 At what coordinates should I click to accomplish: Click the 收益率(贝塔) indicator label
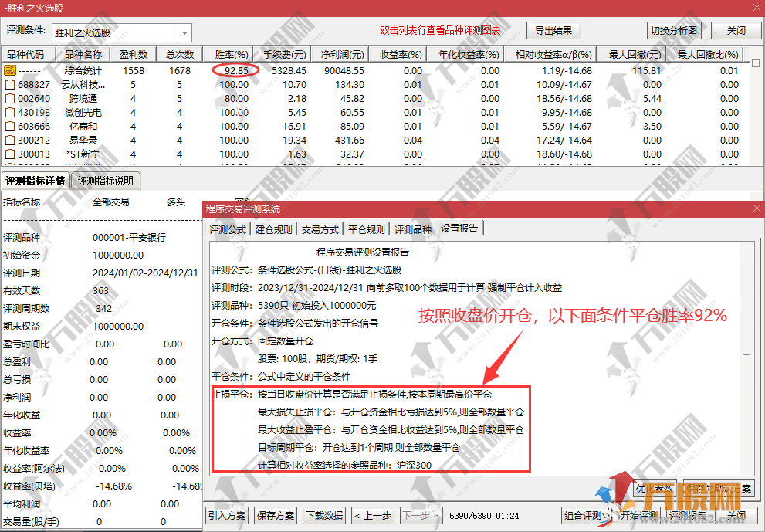pyautogui.click(x=29, y=486)
